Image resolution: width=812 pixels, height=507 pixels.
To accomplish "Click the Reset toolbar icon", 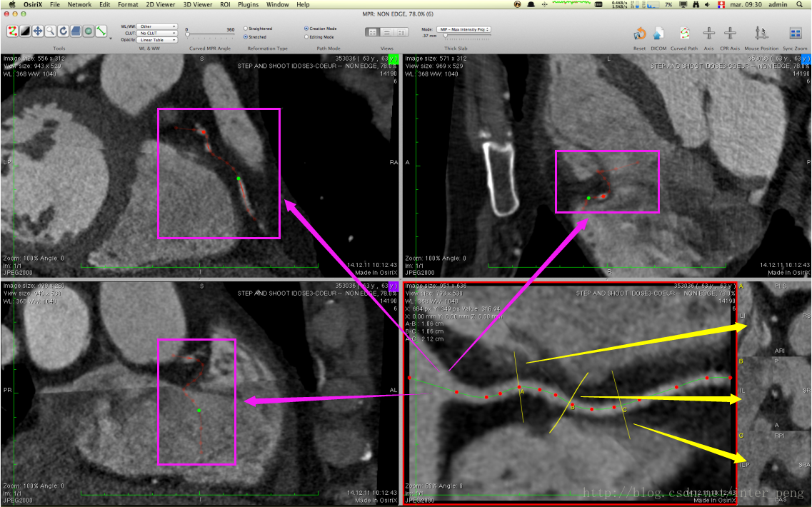I will pos(640,34).
